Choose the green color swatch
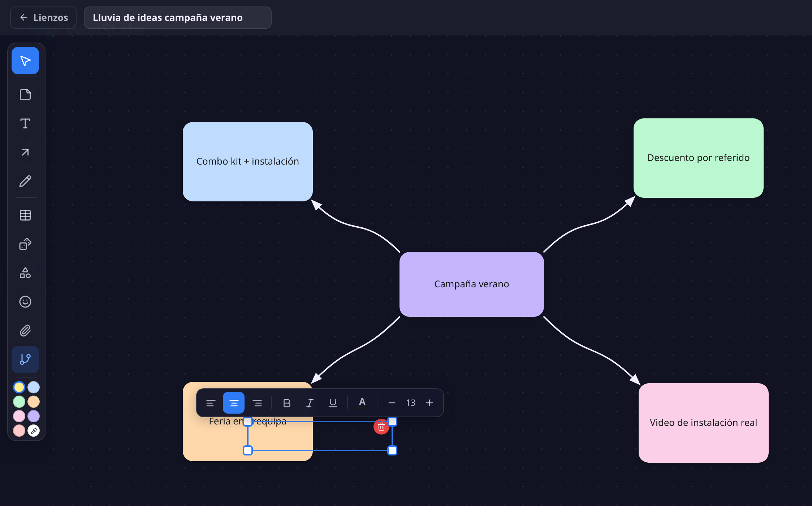Image resolution: width=812 pixels, height=506 pixels. (x=19, y=402)
